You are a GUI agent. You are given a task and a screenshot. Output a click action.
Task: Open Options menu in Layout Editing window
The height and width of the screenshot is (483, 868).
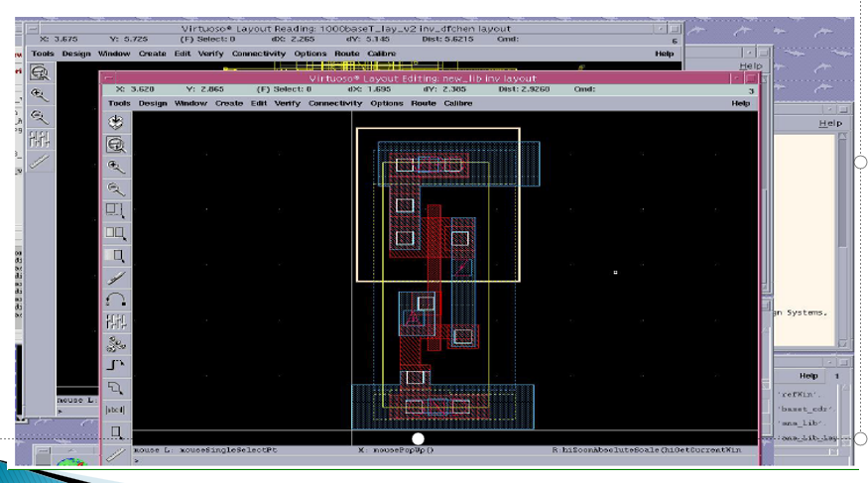pos(387,103)
